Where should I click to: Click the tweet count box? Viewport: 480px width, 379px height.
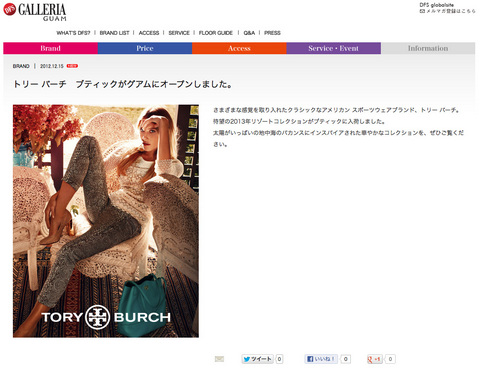pos(279,359)
